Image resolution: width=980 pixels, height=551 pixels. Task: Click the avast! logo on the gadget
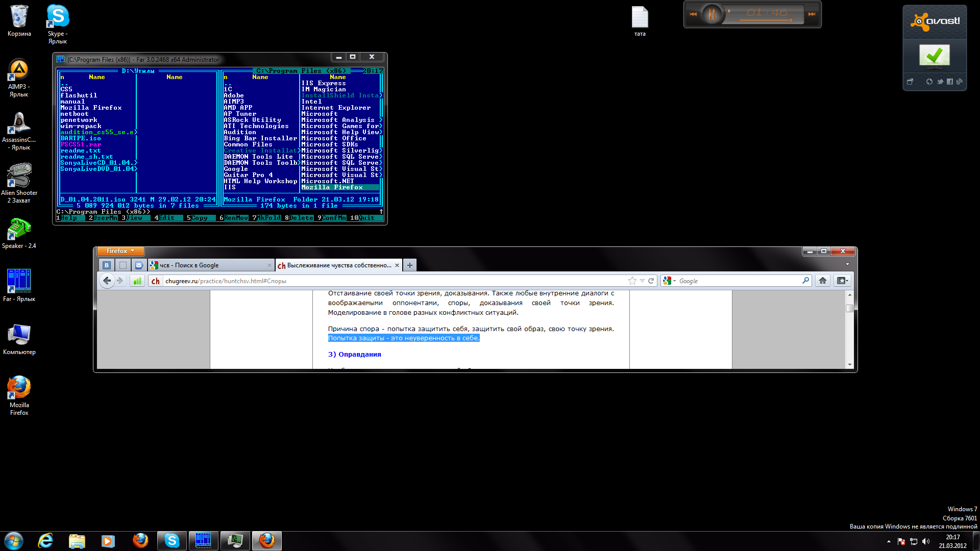pyautogui.click(x=935, y=21)
